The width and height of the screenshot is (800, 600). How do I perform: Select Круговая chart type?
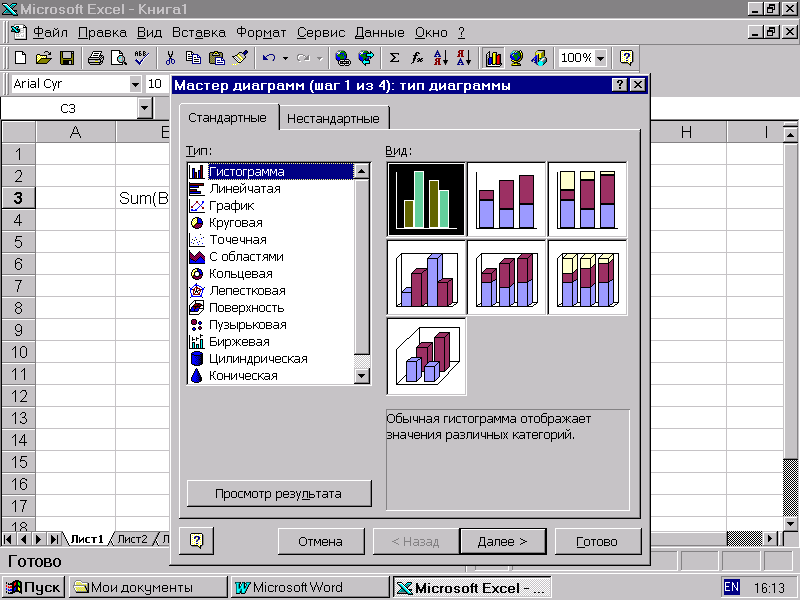(x=270, y=223)
